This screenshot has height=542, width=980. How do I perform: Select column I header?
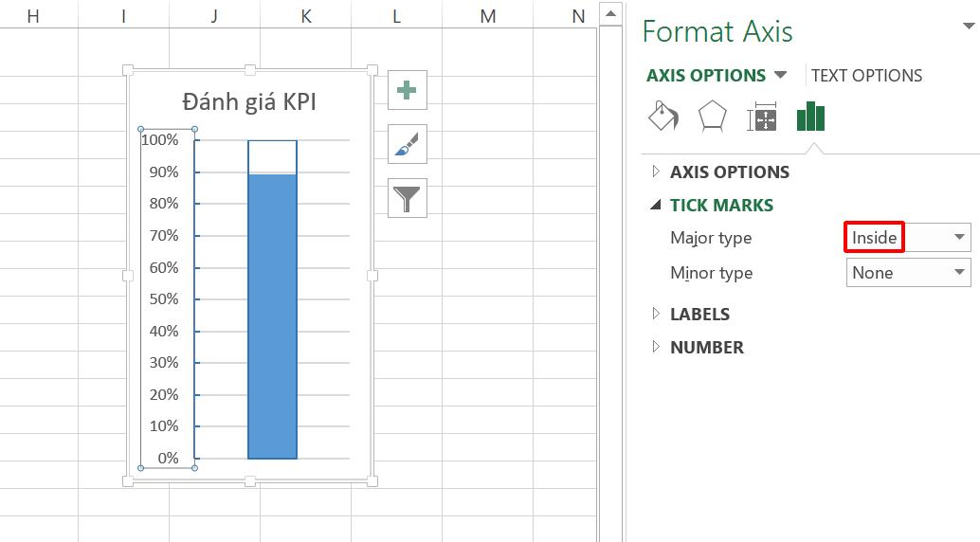pos(124,15)
